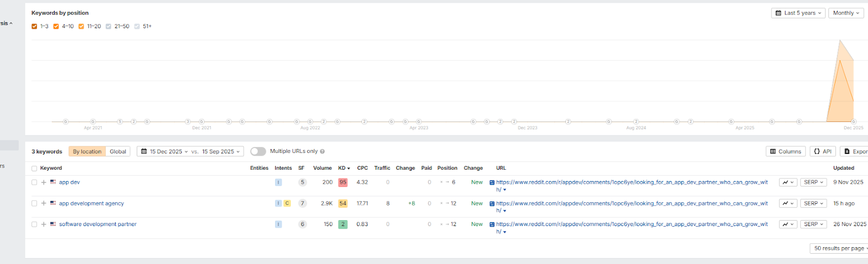This screenshot has width=868, height=264.
Task: Click the plus icon beside app dev keyword
Action: point(44,183)
